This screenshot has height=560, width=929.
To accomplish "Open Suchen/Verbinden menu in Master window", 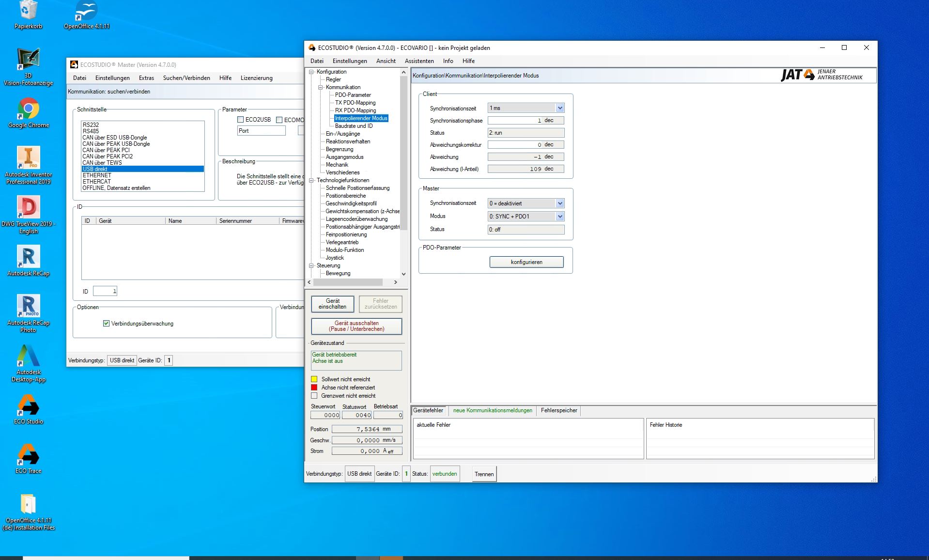I will 186,78.
